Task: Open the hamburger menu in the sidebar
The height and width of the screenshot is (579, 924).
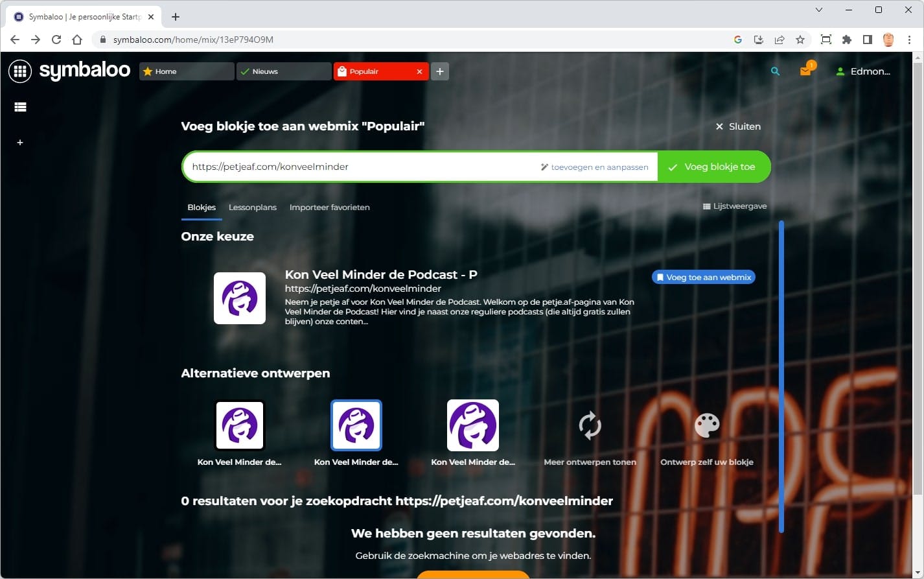Action: [x=20, y=106]
